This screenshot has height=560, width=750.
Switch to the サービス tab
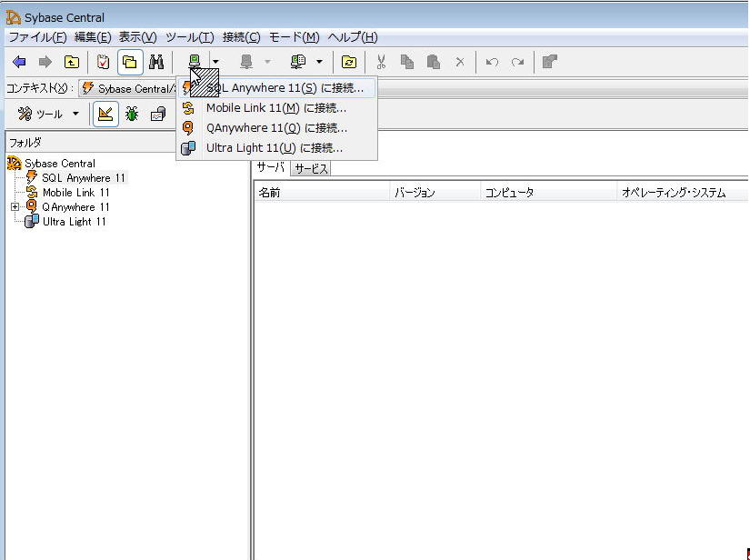311,168
